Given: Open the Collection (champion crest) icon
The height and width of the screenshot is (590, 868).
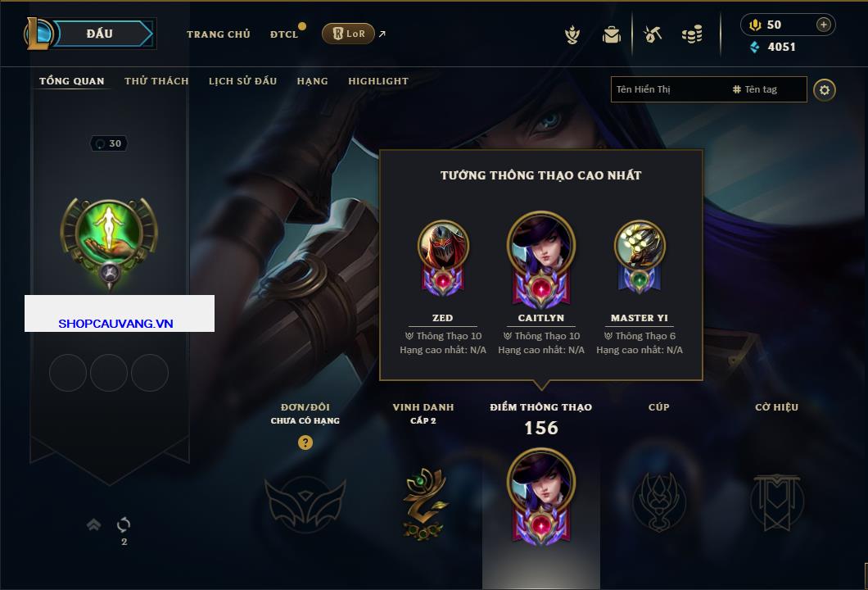Looking at the screenshot, I should (x=572, y=34).
